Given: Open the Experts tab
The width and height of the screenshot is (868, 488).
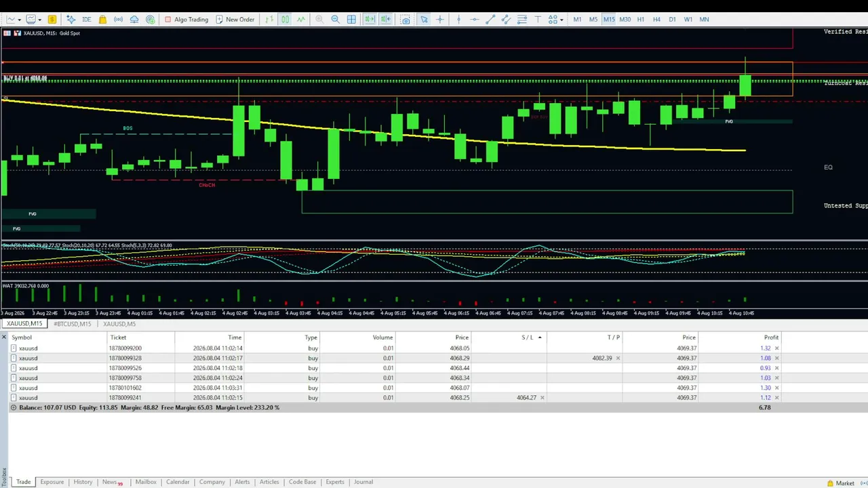Looking at the screenshot, I should 335,482.
